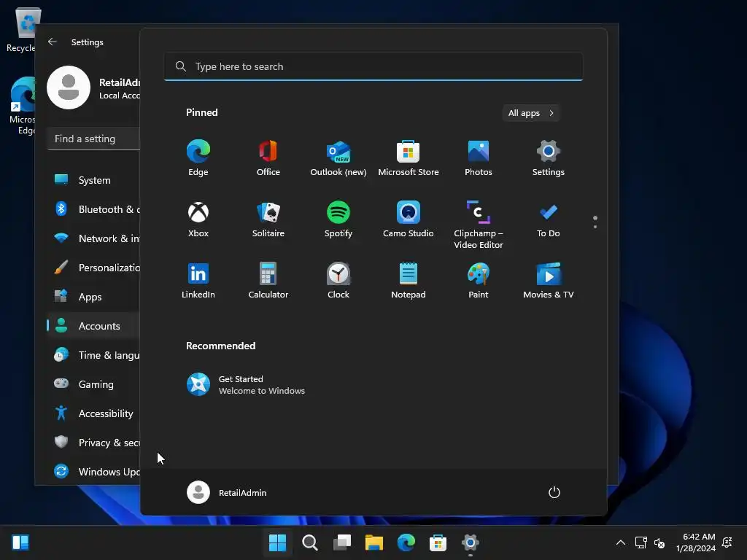Click the power button in Start menu
This screenshot has height=560, width=747.
tap(554, 492)
